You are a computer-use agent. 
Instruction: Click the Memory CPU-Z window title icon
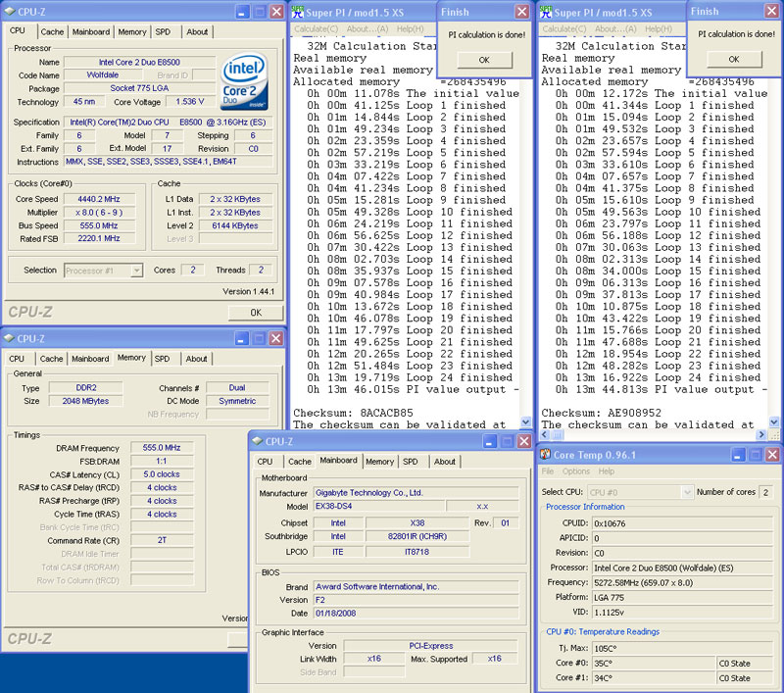[9, 338]
